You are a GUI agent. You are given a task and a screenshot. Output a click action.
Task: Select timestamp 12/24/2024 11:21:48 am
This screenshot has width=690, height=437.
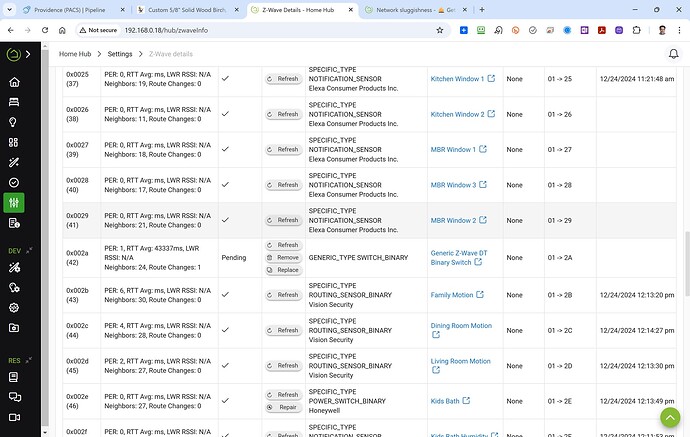point(637,79)
